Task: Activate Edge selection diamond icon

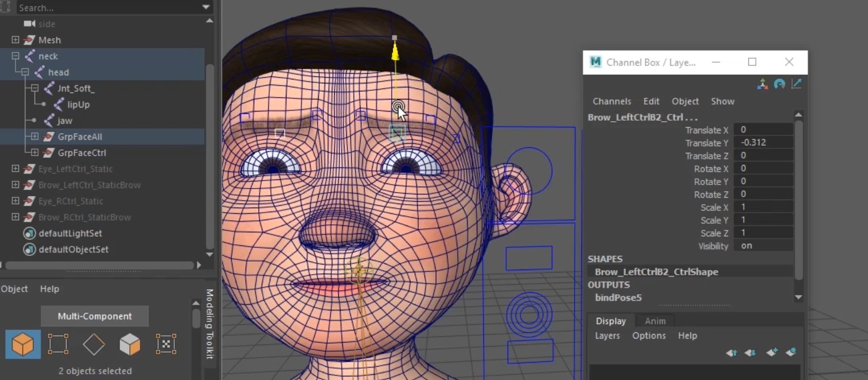Action: 94,344
